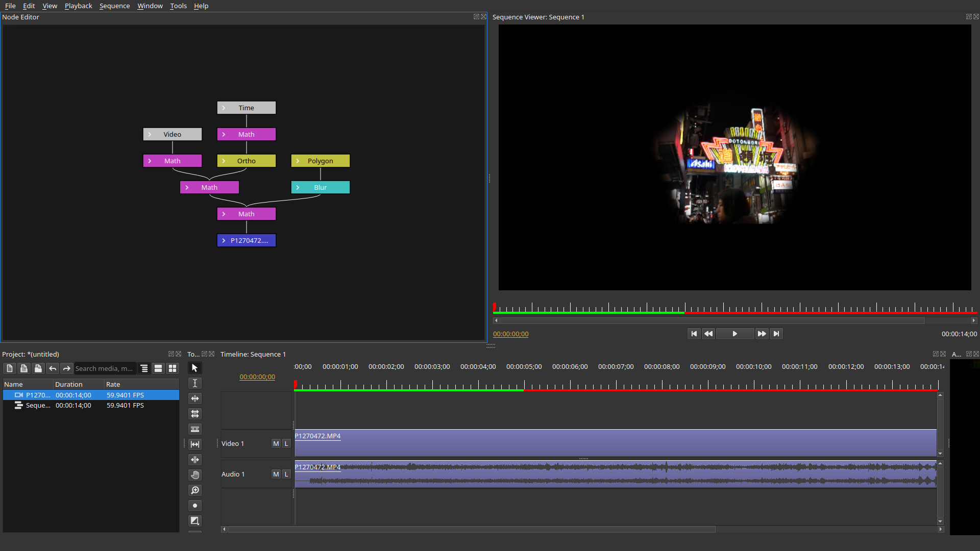This screenshot has width=980, height=551.
Task: Select the Time node in Node Editor
Action: (x=246, y=108)
